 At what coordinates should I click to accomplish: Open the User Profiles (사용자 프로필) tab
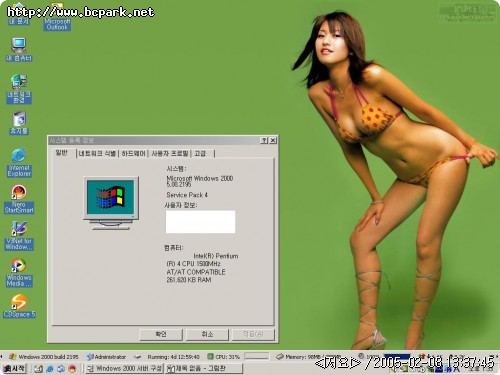pyautogui.click(x=170, y=154)
